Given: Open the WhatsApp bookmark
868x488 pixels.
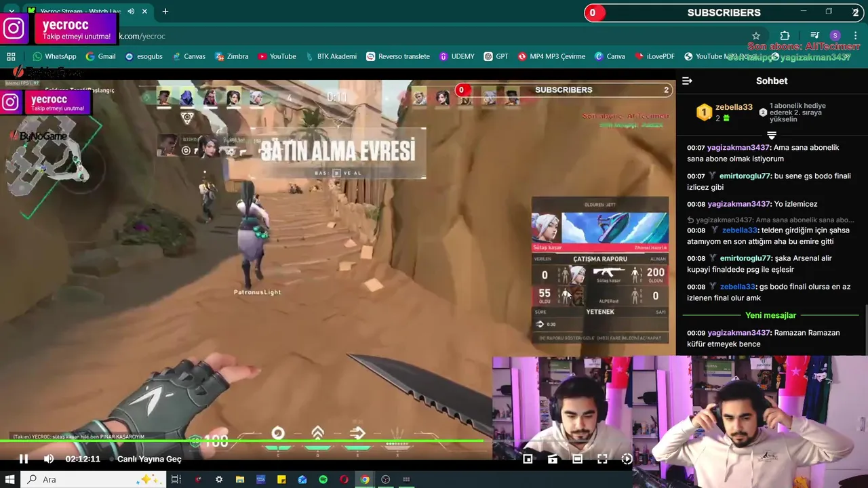Looking at the screenshot, I should click(54, 56).
